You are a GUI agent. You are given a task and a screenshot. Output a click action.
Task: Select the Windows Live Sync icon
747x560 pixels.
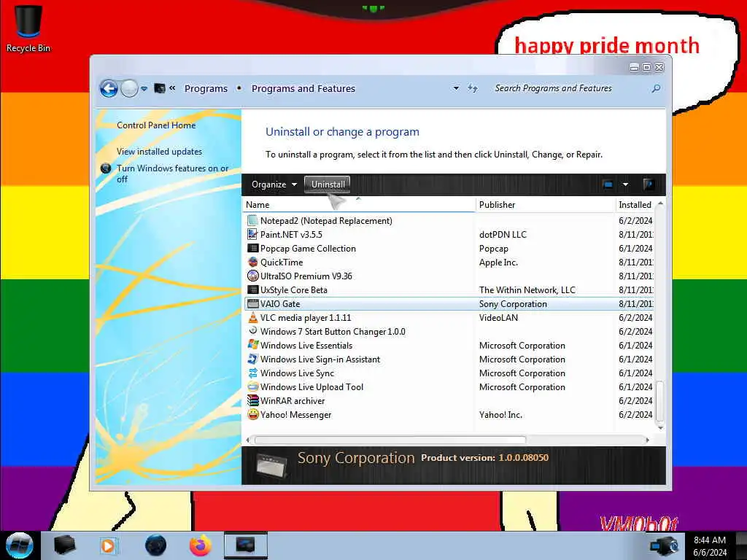252,373
